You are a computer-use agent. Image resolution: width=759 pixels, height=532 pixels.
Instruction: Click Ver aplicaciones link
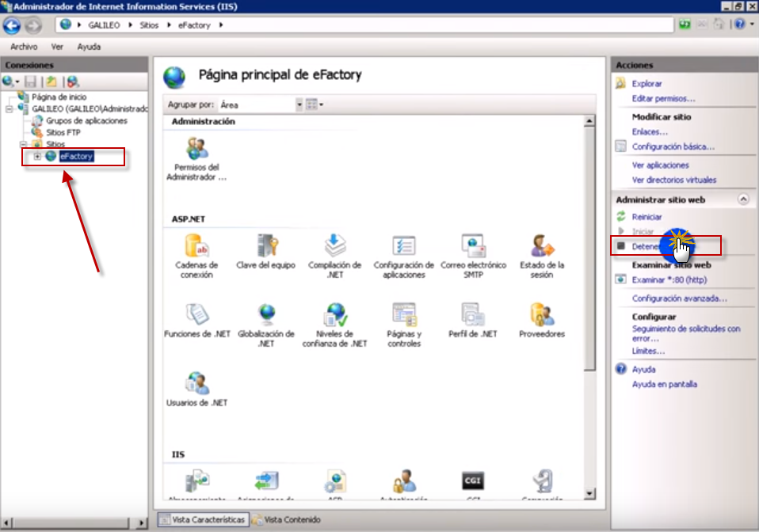pyautogui.click(x=660, y=165)
